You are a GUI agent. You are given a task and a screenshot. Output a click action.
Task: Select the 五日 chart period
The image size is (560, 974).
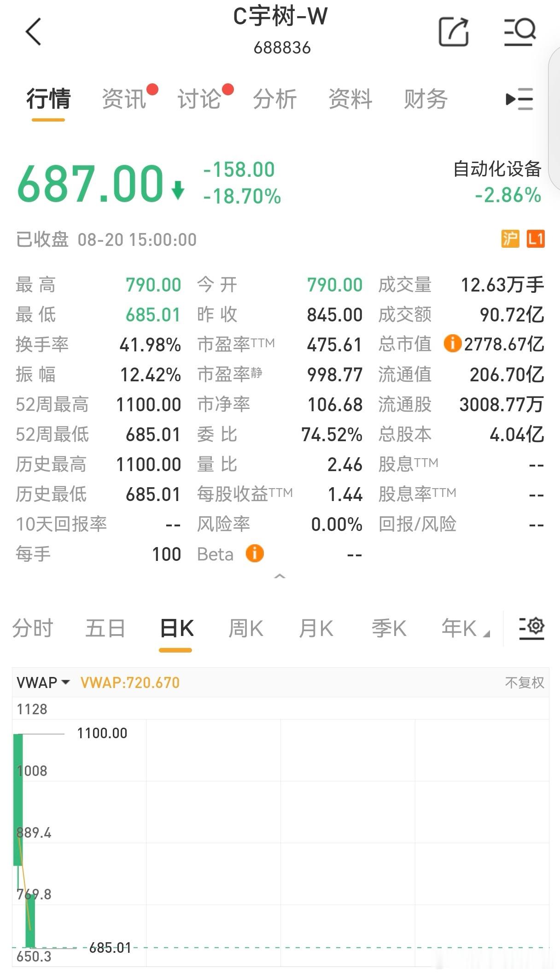pyautogui.click(x=105, y=628)
